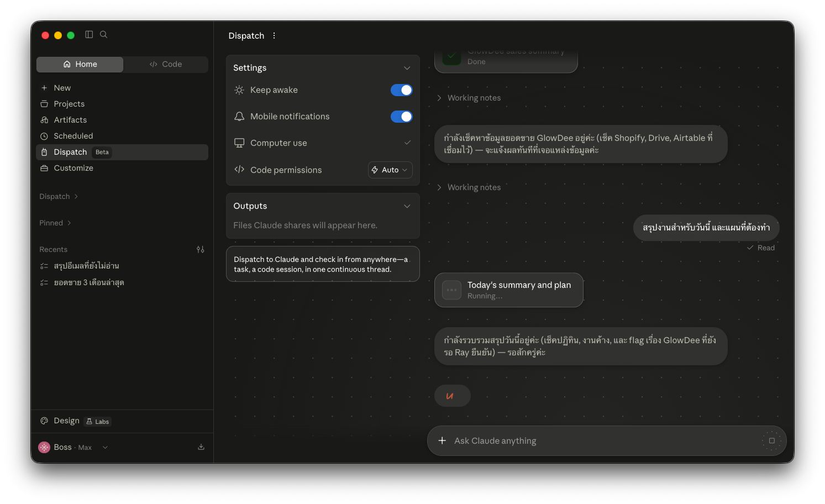
Task: Collapse the Settings section chevron
Action: pos(407,68)
